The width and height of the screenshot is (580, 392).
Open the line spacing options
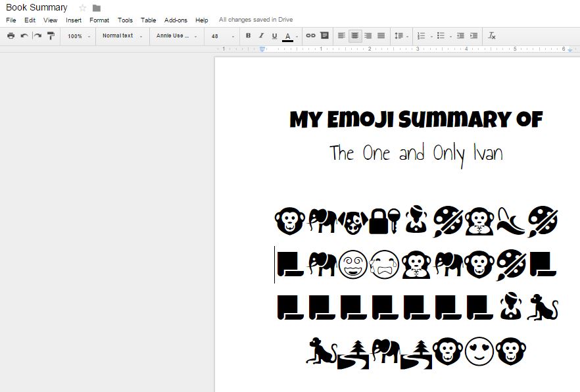click(x=401, y=36)
